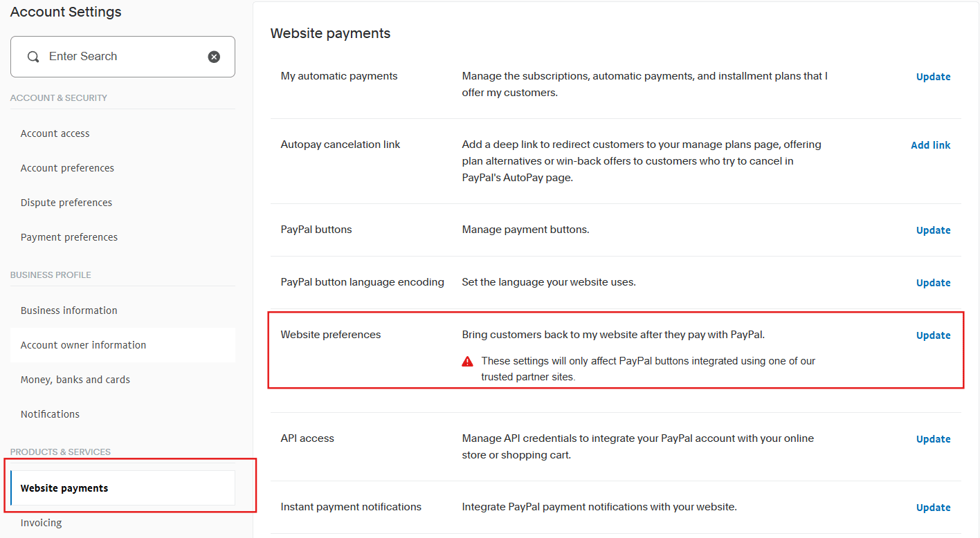The width and height of the screenshot is (980, 538).
Task: Focus the Enter Search input field
Action: (122, 57)
